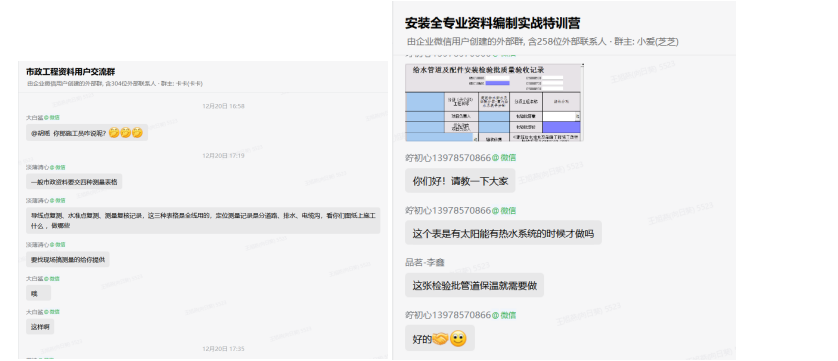Click the message bubble 这样啊
The height and width of the screenshot is (361, 838).
[40, 326]
